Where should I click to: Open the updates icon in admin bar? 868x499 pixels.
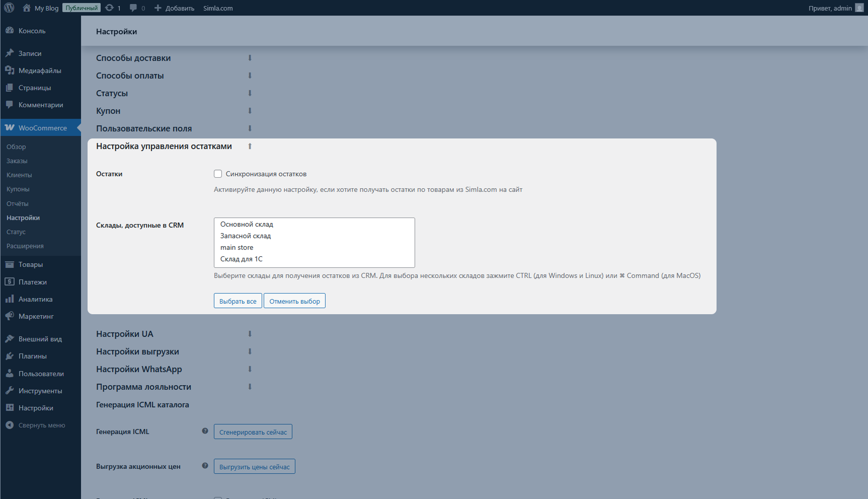tap(110, 8)
